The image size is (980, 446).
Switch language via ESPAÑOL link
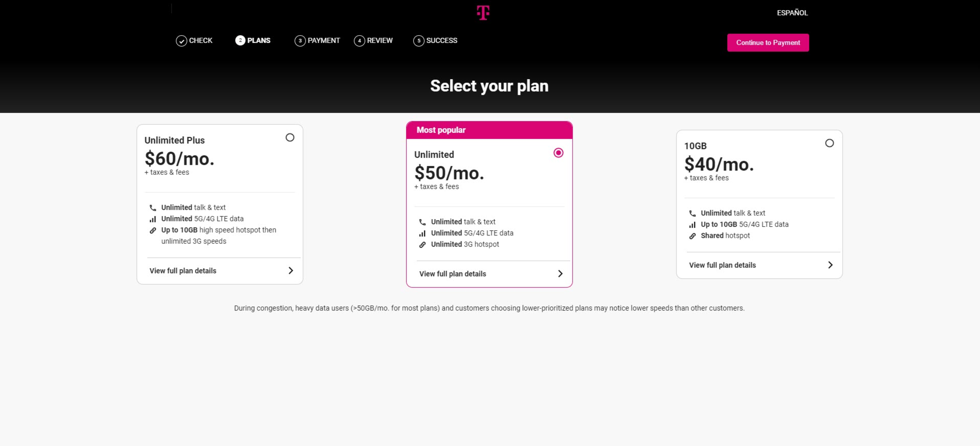pos(792,13)
